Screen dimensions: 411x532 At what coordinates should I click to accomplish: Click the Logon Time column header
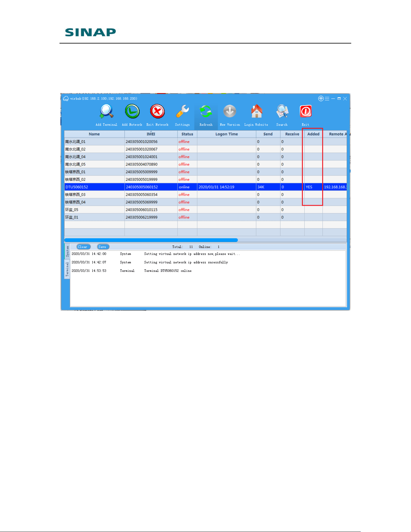(226, 134)
